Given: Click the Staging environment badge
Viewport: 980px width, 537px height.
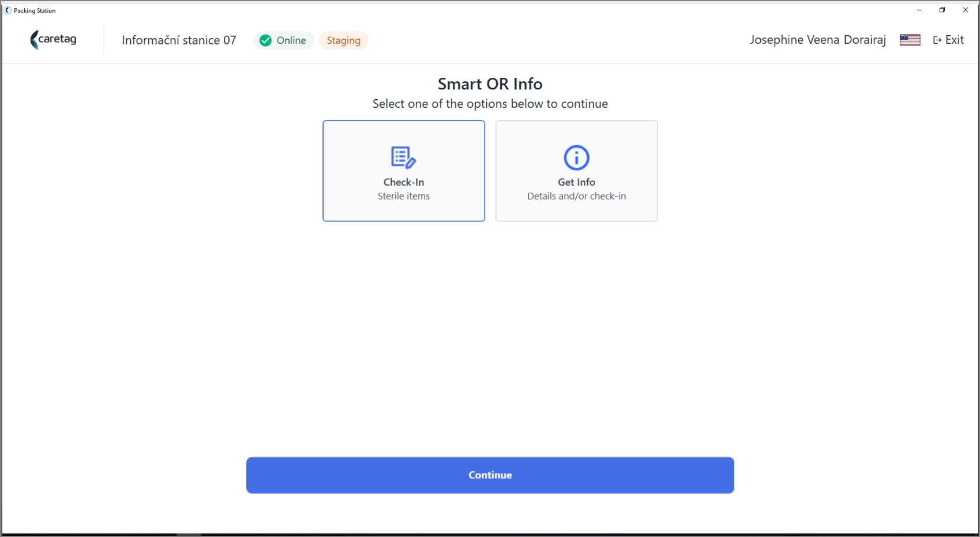Looking at the screenshot, I should 344,40.
